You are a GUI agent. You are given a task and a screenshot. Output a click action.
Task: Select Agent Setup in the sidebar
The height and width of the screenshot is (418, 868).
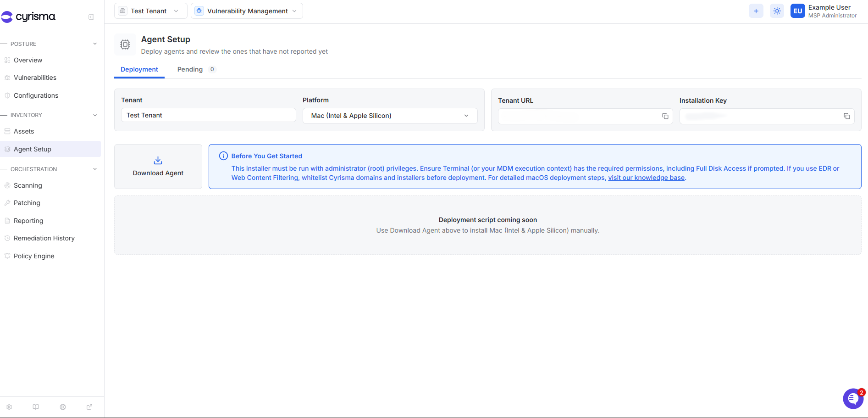pyautogui.click(x=50, y=149)
